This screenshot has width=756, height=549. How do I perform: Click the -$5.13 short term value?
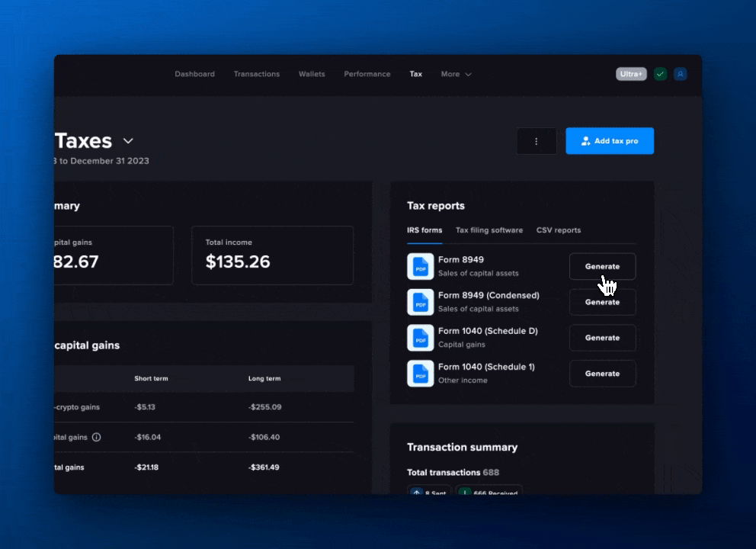pyautogui.click(x=145, y=406)
